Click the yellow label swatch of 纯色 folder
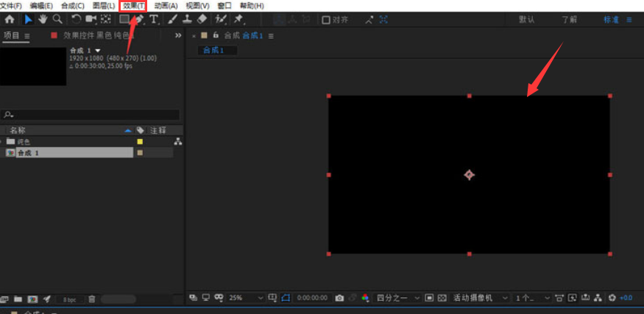This screenshot has height=314, width=644. pos(140,141)
